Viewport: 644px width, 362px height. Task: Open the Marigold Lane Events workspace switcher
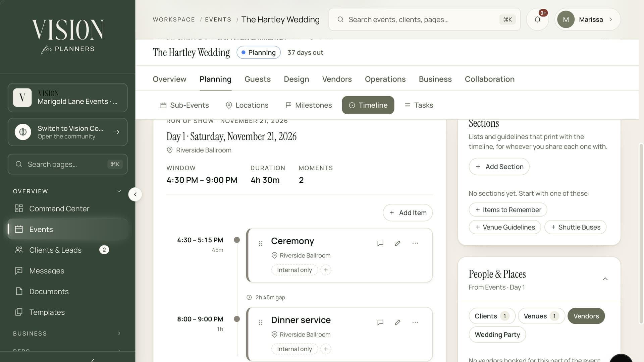[x=67, y=98]
